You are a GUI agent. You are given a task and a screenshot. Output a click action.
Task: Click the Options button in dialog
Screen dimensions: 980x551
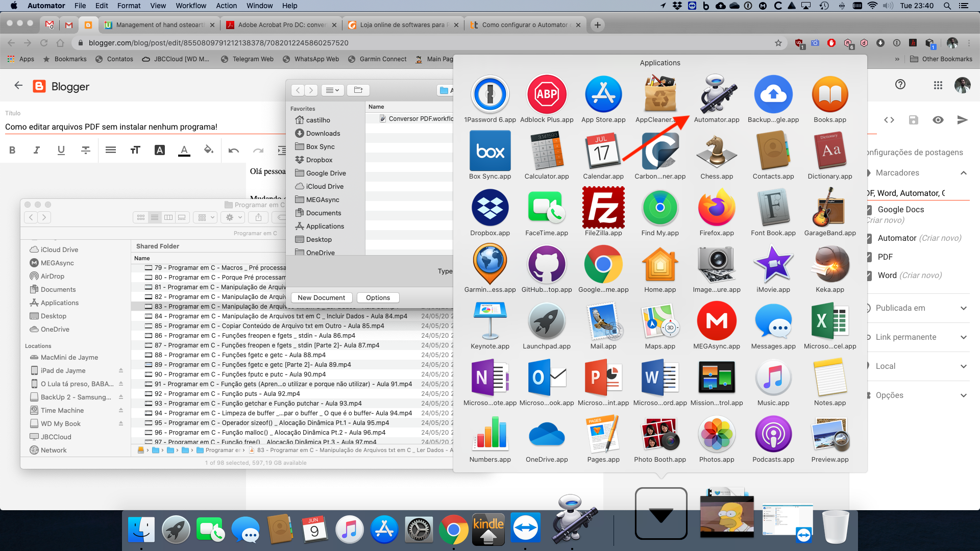click(378, 297)
